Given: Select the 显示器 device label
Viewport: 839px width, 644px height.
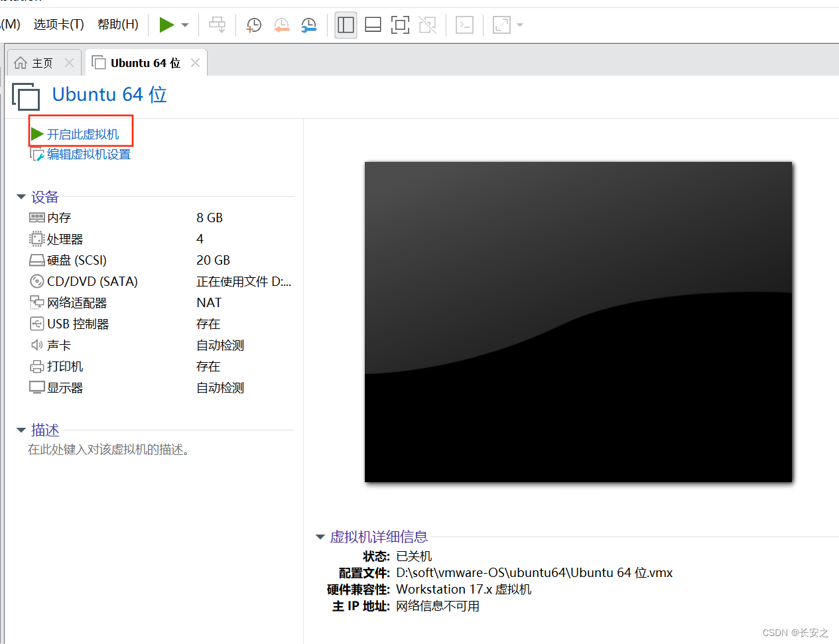Looking at the screenshot, I should pyautogui.click(x=65, y=387).
